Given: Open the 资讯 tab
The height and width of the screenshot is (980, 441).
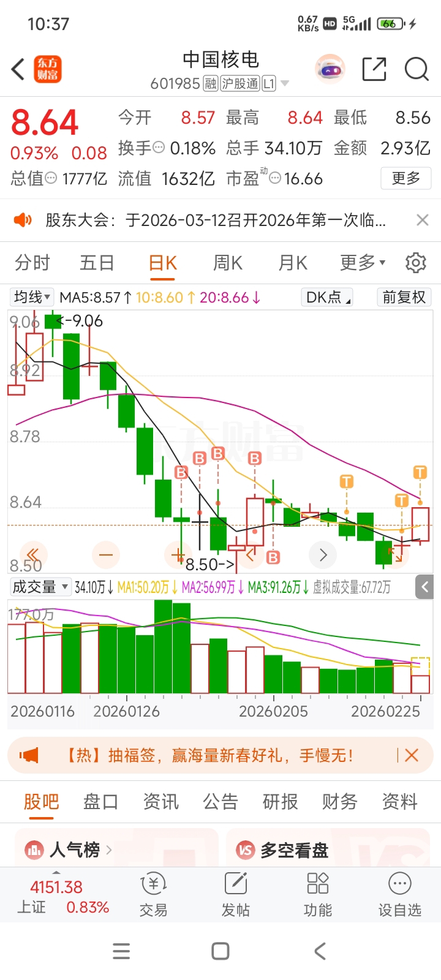Looking at the screenshot, I should tap(161, 801).
